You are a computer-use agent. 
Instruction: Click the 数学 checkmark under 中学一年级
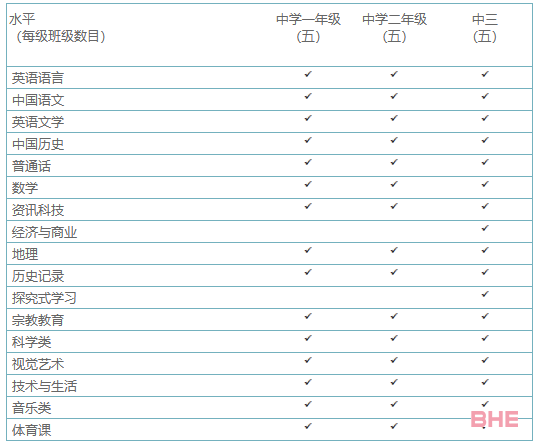pyautogui.click(x=308, y=184)
